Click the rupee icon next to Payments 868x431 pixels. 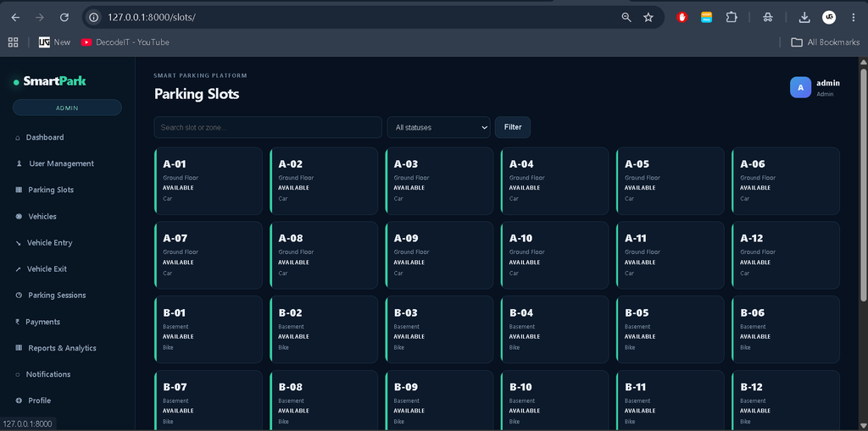click(x=18, y=322)
